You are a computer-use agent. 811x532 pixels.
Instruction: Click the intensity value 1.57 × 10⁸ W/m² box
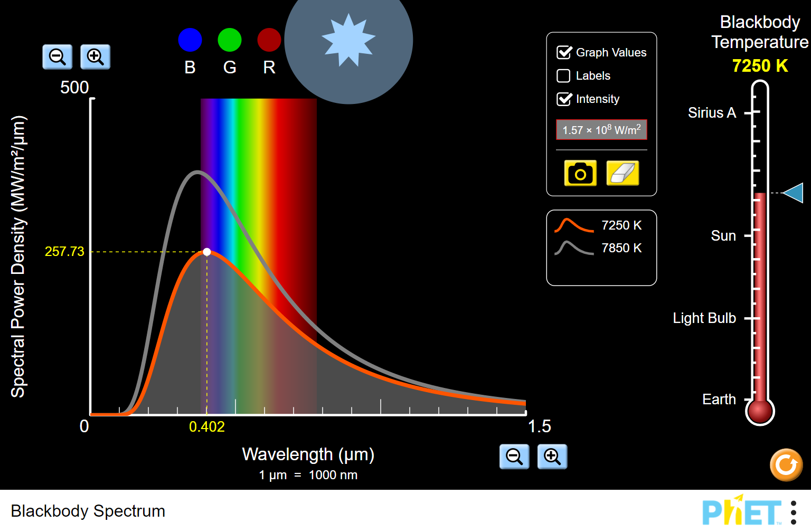(x=601, y=130)
